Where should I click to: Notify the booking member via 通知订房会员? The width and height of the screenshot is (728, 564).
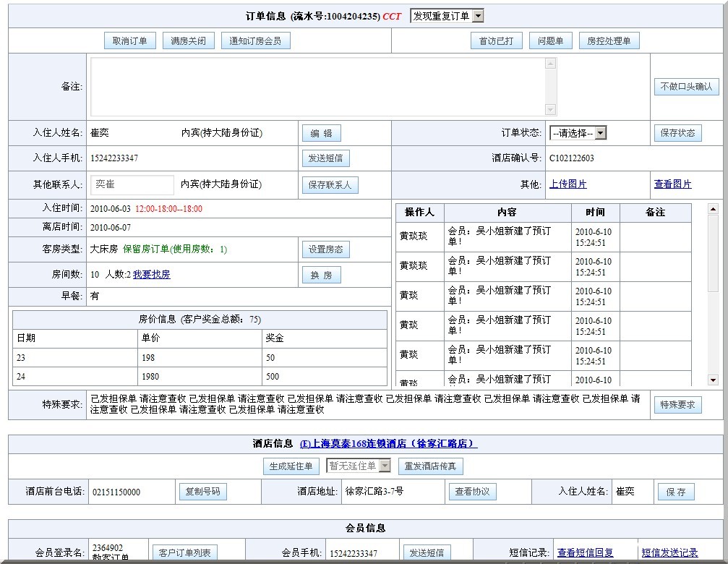tap(255, 40)
